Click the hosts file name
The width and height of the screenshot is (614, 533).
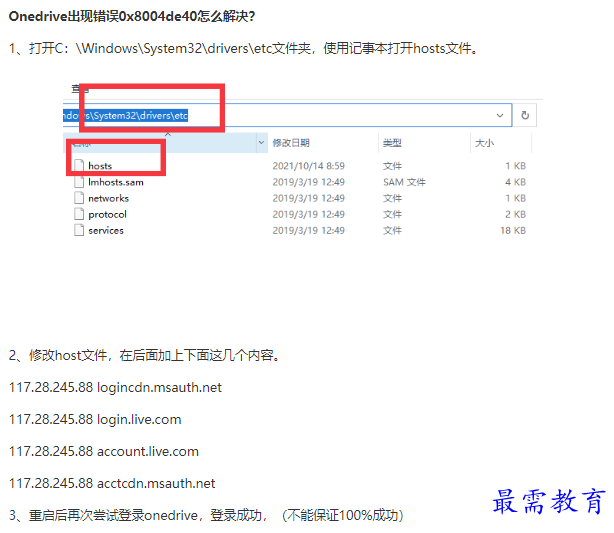(x=100, y=166)
